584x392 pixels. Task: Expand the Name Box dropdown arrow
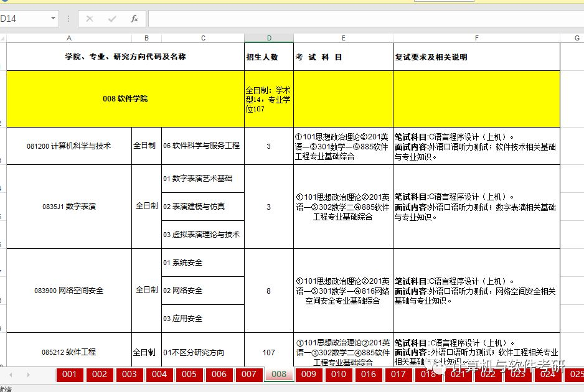tap(54, 18)
